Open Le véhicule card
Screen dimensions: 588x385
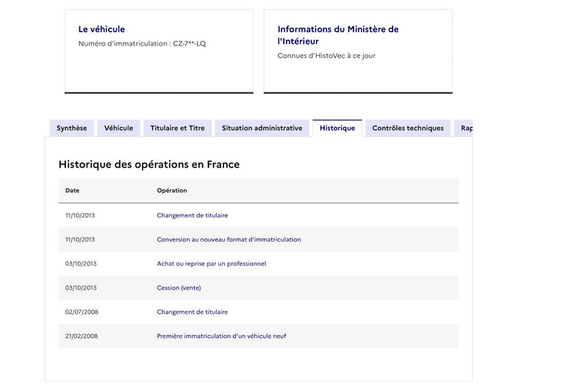coord(159,51)
